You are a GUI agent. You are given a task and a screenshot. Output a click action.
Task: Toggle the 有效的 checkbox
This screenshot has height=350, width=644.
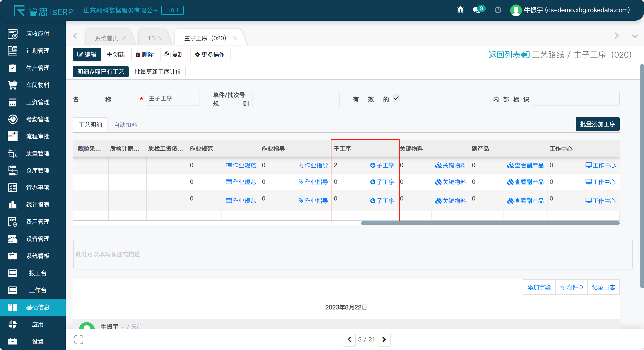click(x=396, y=98)
